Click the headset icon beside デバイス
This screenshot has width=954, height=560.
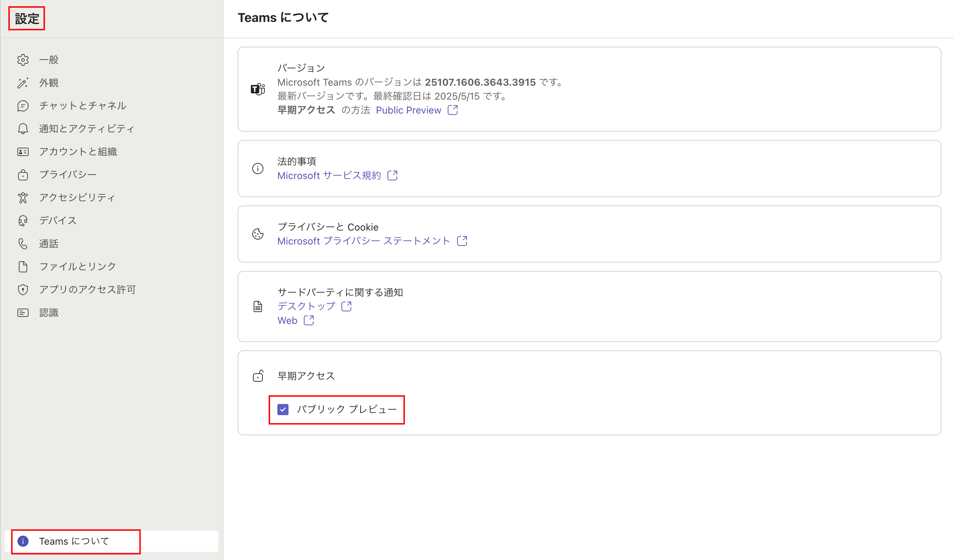pos(23,220)
